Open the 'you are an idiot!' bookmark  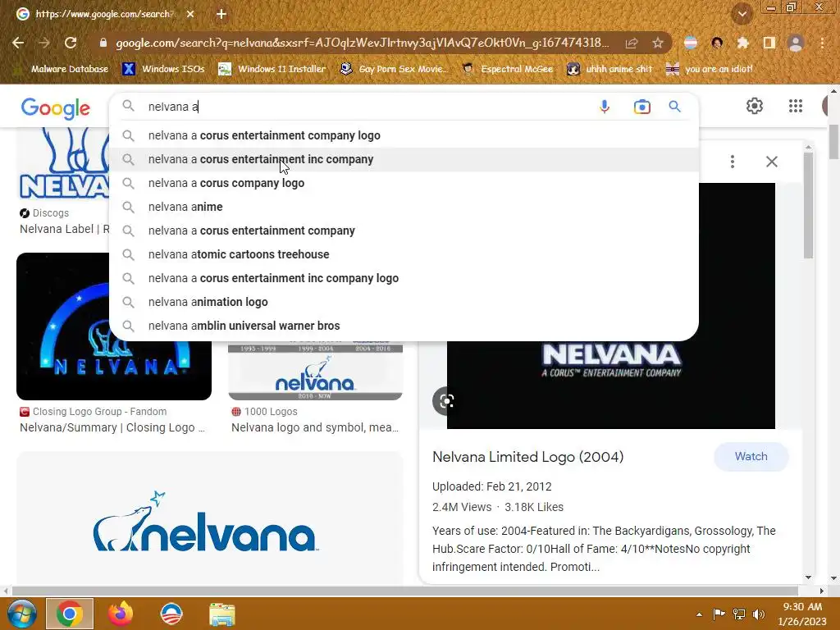click(710, 69)
